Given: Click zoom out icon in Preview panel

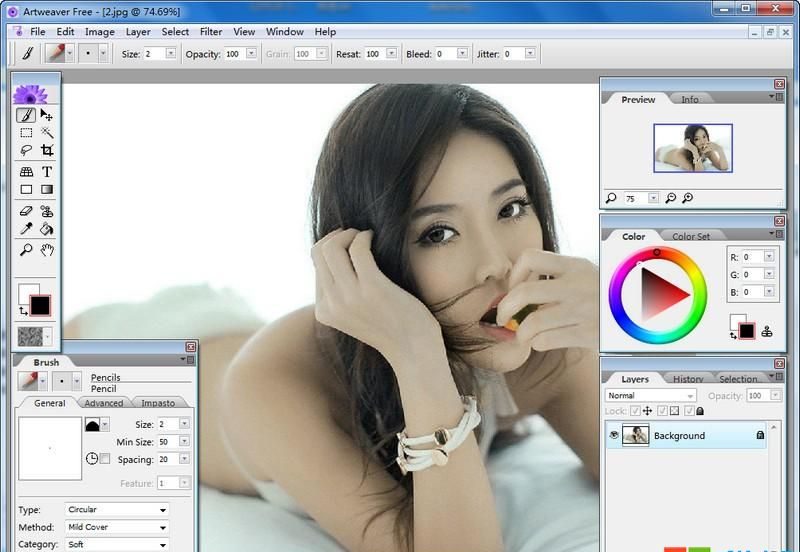Looking at the screenshot, I should [671, 198].
